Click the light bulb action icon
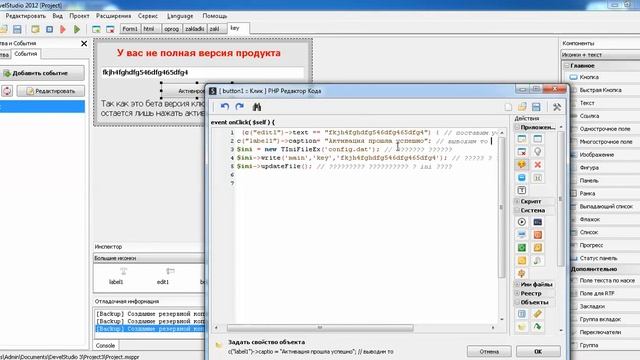The image size is (640, 360). tap(538, 151)
